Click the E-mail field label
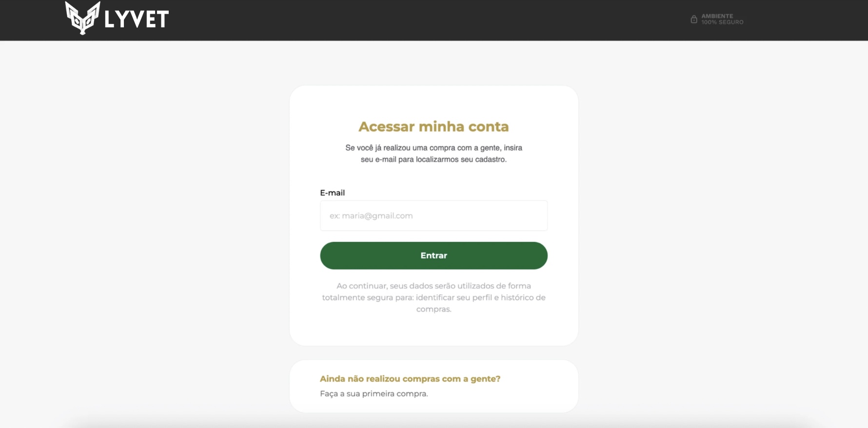 [332, 193]
